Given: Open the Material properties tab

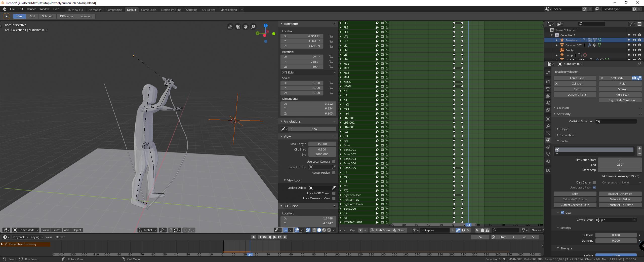Looking at the screenshot, I should tap(548, 161).
